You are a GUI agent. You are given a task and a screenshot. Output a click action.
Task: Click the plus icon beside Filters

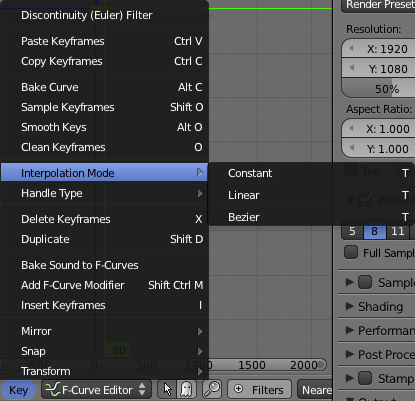(x=238, y=389)
